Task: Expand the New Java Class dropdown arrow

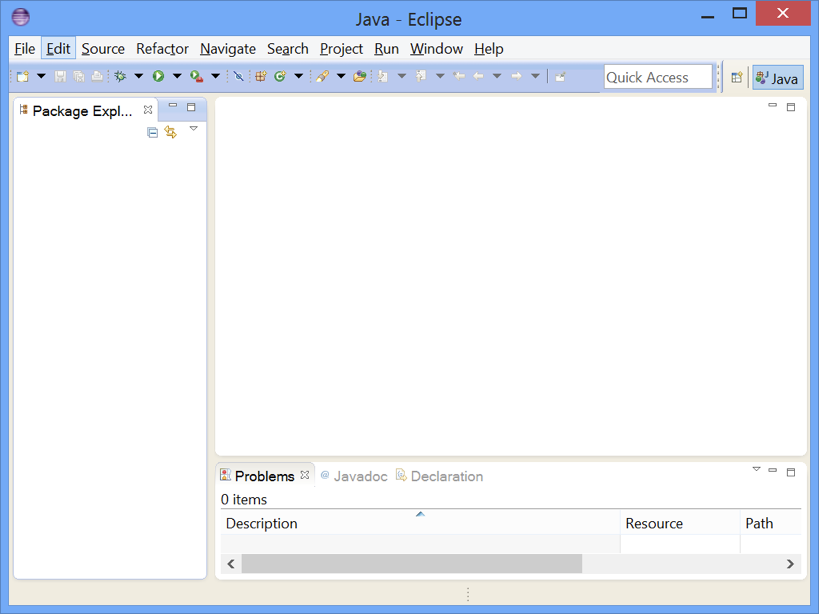Action: coord(299,76)
